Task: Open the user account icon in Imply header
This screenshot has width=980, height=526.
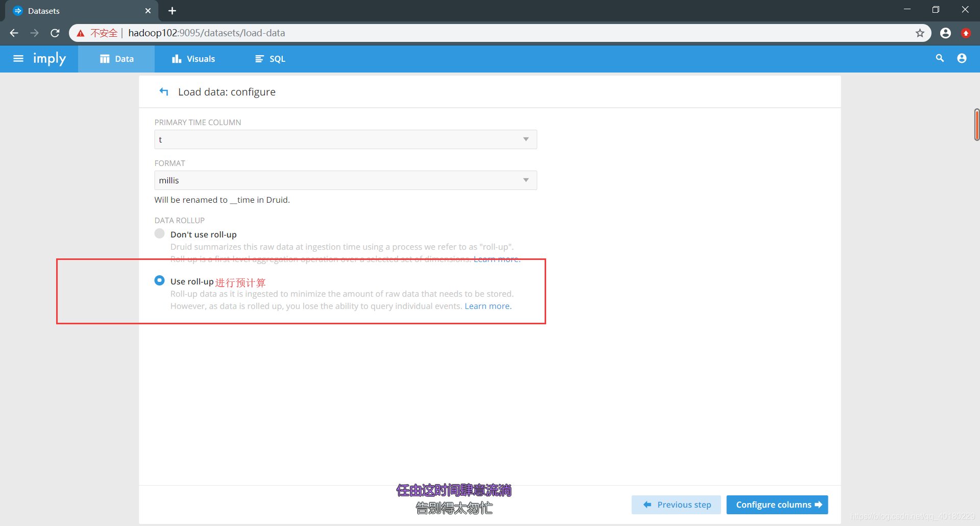Action: point(962,58)
